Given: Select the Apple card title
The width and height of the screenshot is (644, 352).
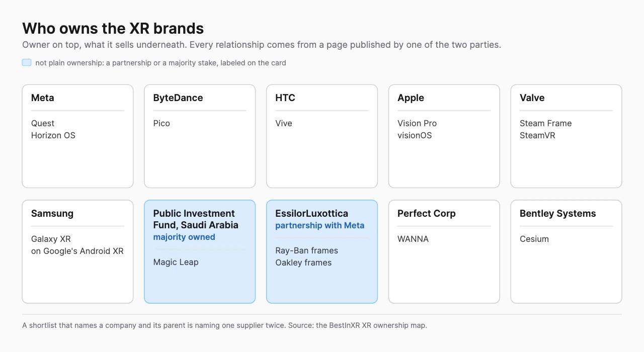Looking at the screenshot, I should [411, 98].
